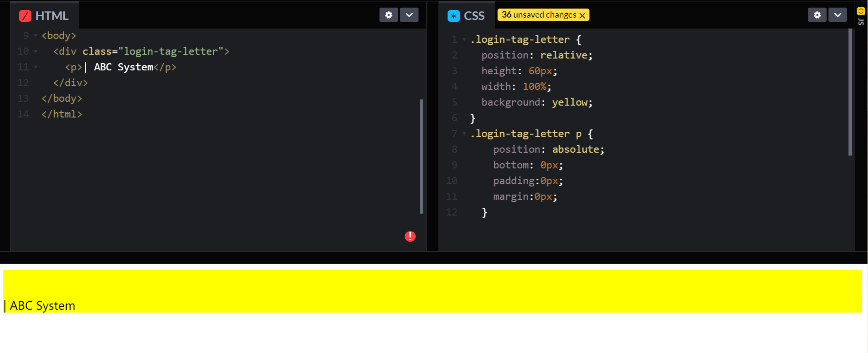Click the <body> opening tag on line 9
Screen dimensions: 868x353
pos(59,36)
